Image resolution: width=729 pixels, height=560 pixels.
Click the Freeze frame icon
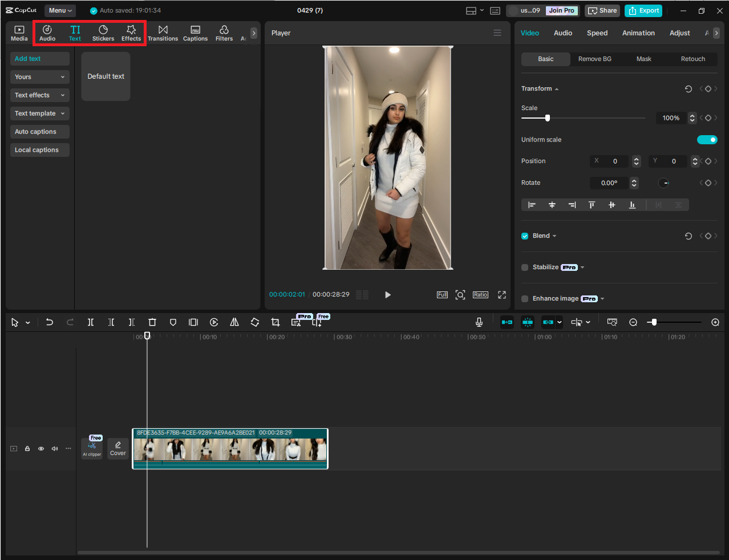click(x=193, y=322)
